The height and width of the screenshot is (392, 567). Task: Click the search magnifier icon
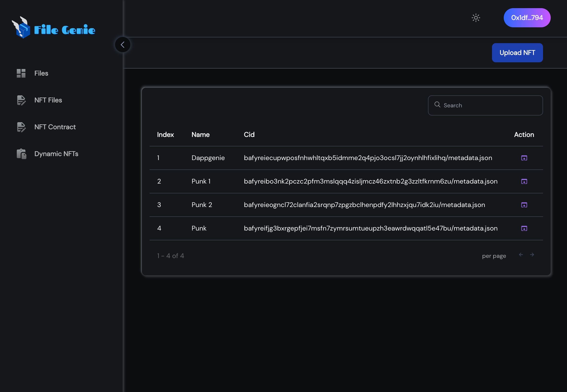point(437,105)
